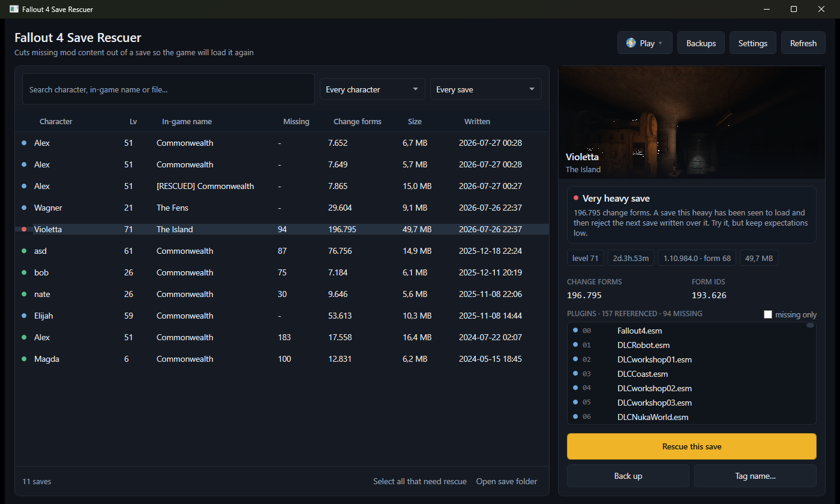Viewport: 840px width, 504px height.
Task: Expand the Play button dropdown arrow
Action: click(661, 43)
